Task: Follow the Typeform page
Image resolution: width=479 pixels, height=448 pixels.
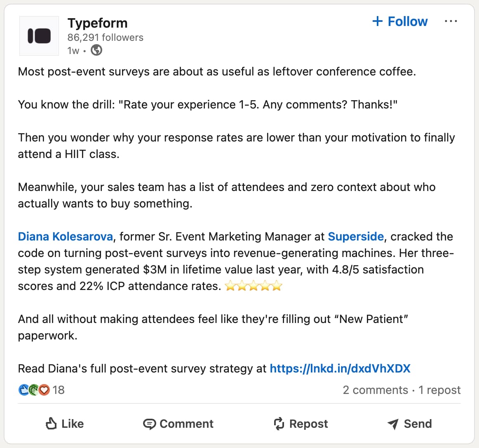Action: pyautogui.click(x=399, y=21)
